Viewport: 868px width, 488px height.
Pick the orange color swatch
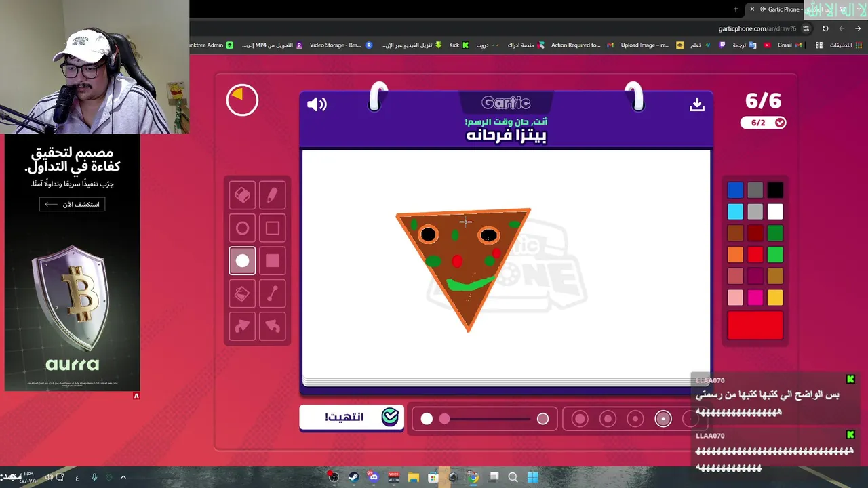pyautogui.click(x=735, y=254)
